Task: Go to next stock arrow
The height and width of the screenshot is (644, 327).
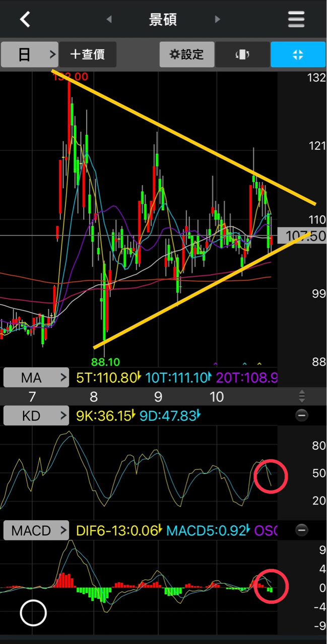Action: coord(218,20)
